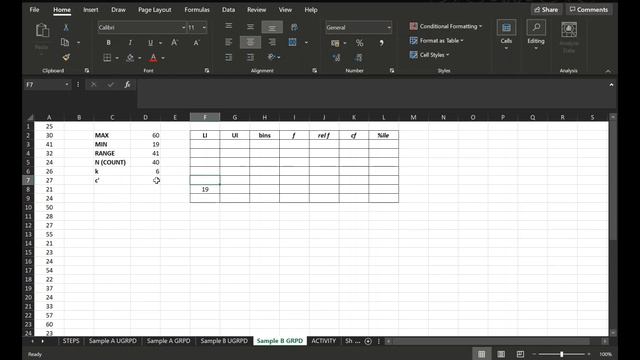Select cell F8 containing 19
This screenshot has height=360, width=640.
point(205,189)
